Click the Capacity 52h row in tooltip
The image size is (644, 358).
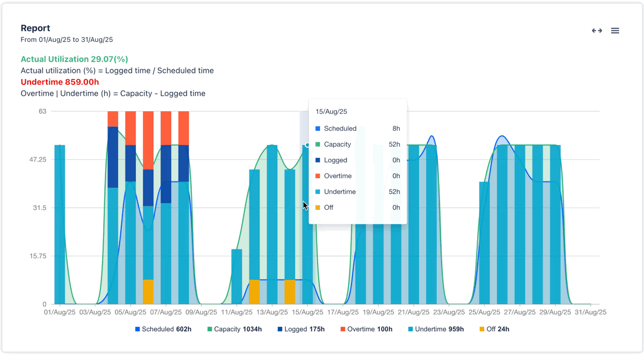point(357,144)
